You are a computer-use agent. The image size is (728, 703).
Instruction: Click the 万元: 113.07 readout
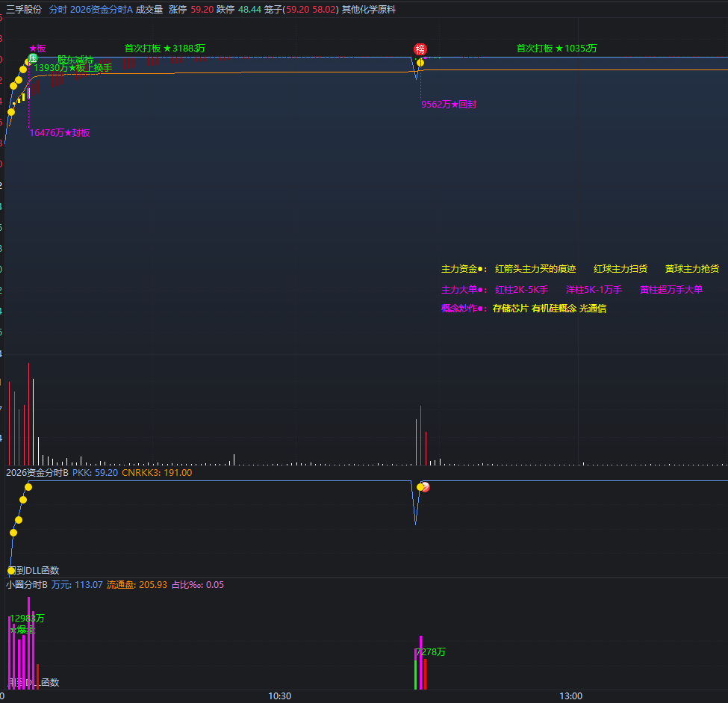click(x=77, y=584)
